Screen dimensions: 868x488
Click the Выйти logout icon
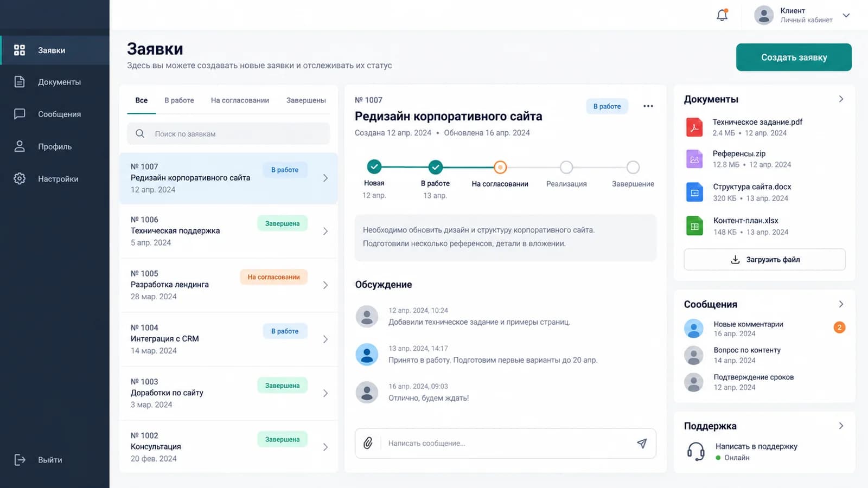(20, 460)
